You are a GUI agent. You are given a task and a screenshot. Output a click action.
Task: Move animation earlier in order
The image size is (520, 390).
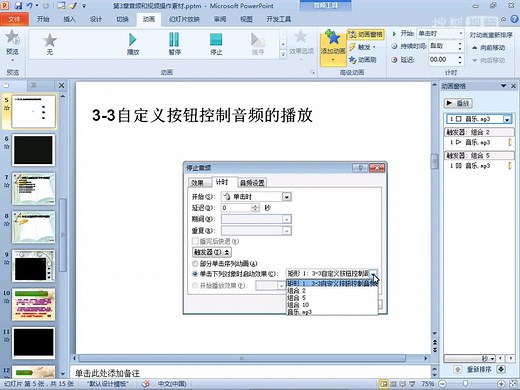(488, 48)
